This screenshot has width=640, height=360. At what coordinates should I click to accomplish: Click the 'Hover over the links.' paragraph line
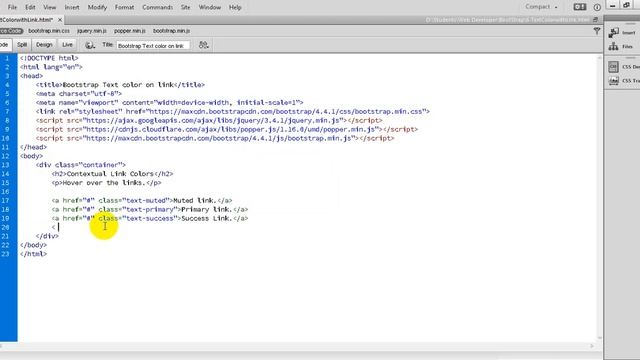(106, 183)
